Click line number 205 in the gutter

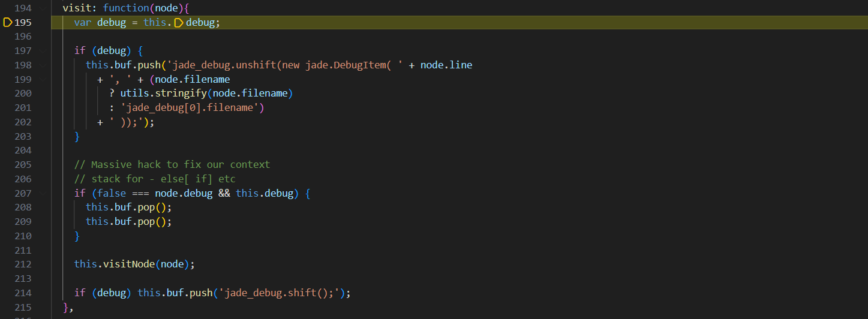point(23,165)
